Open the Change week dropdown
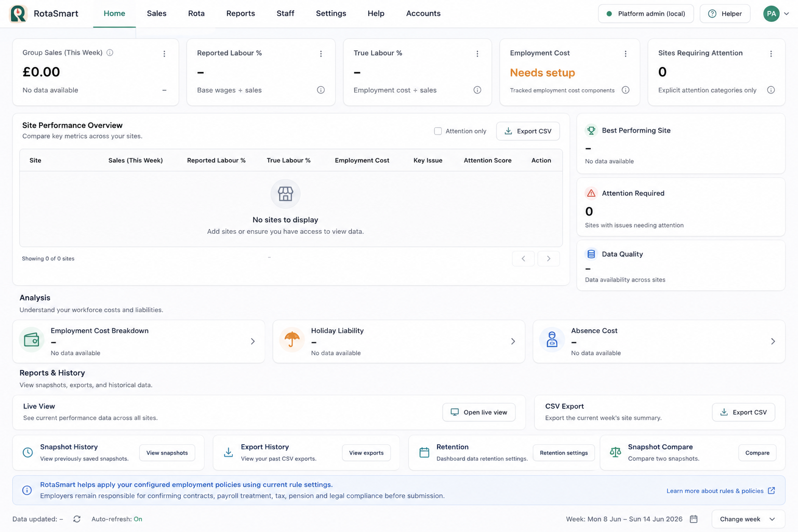 [748, 519]
